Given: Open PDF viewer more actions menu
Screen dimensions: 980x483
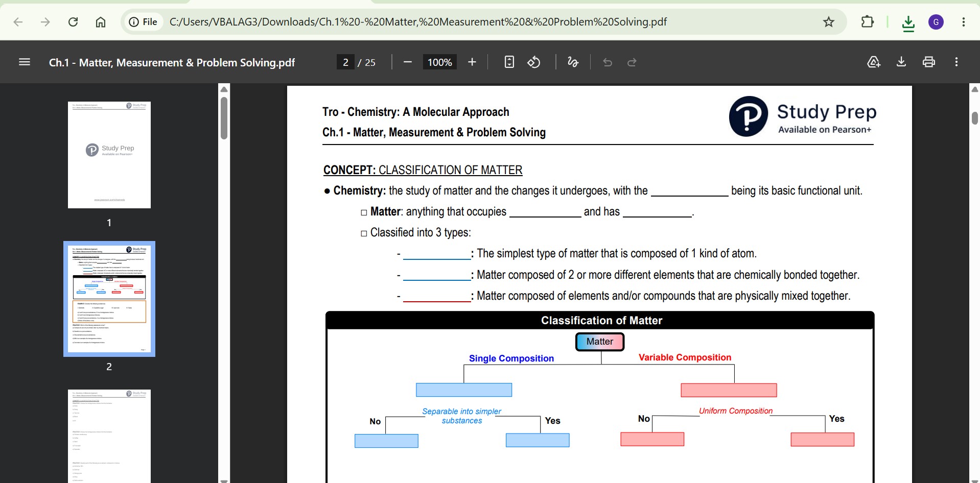Looking at the screenshot, I should click(x=956, y=62).
